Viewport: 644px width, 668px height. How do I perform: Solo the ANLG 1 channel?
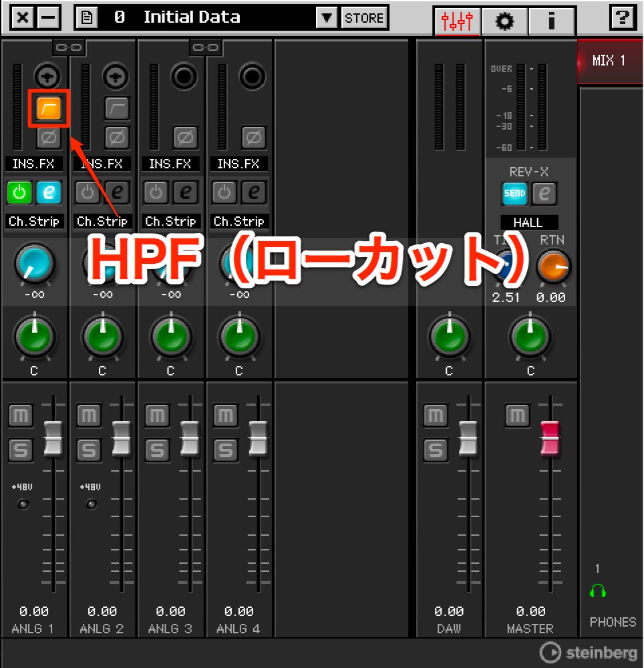point(21,450)
